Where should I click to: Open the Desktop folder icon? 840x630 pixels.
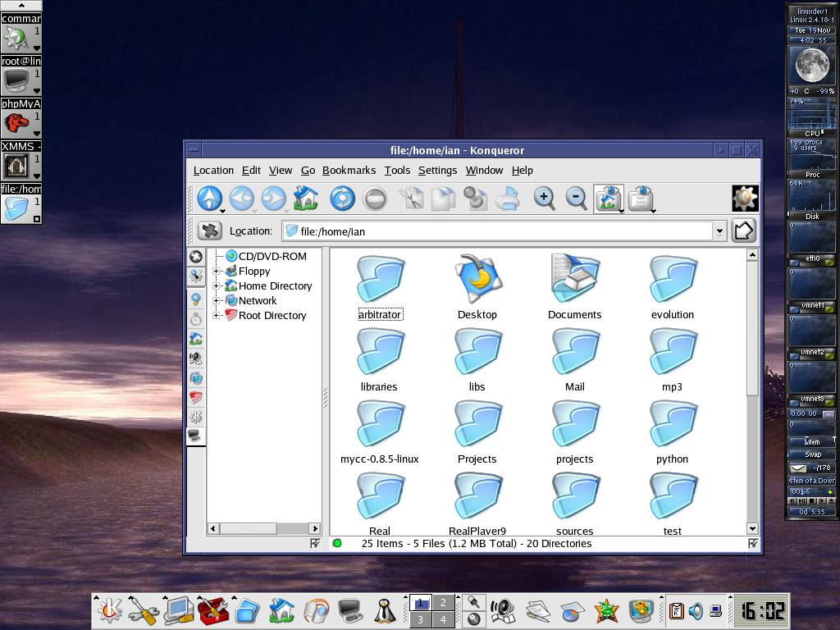tap(477, 286)
